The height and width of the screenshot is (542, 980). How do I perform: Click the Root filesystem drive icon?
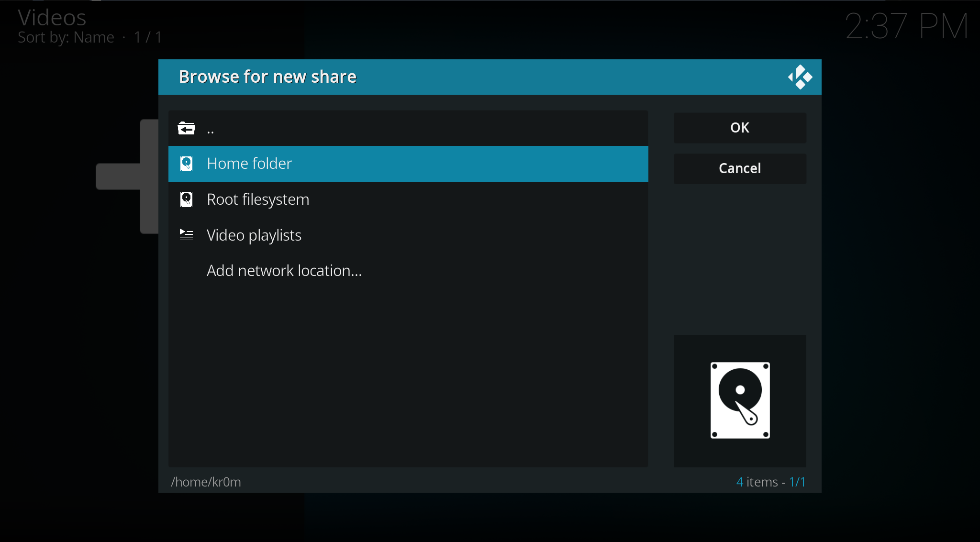(x=186, y=199)
